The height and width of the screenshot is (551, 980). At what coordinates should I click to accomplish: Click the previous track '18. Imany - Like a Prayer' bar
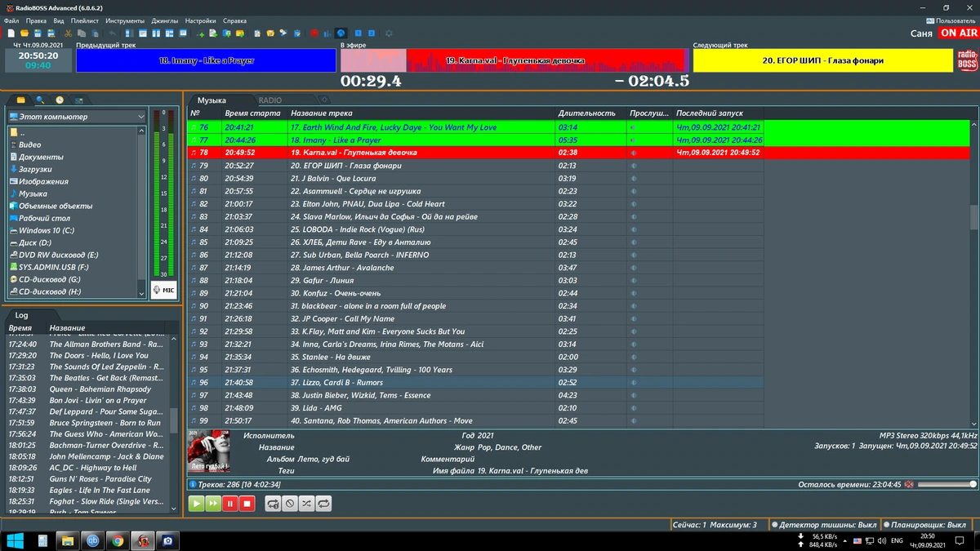[207, 60]
